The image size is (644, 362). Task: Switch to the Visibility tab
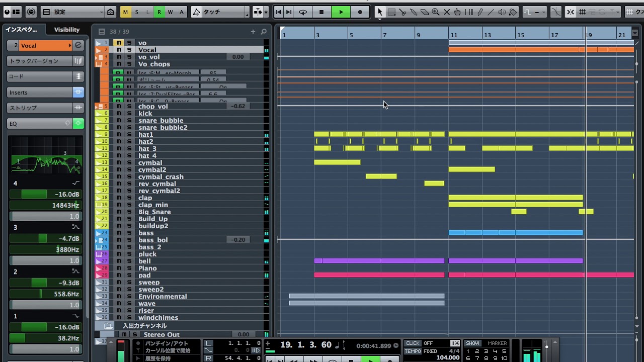click(x=67, y=30)
